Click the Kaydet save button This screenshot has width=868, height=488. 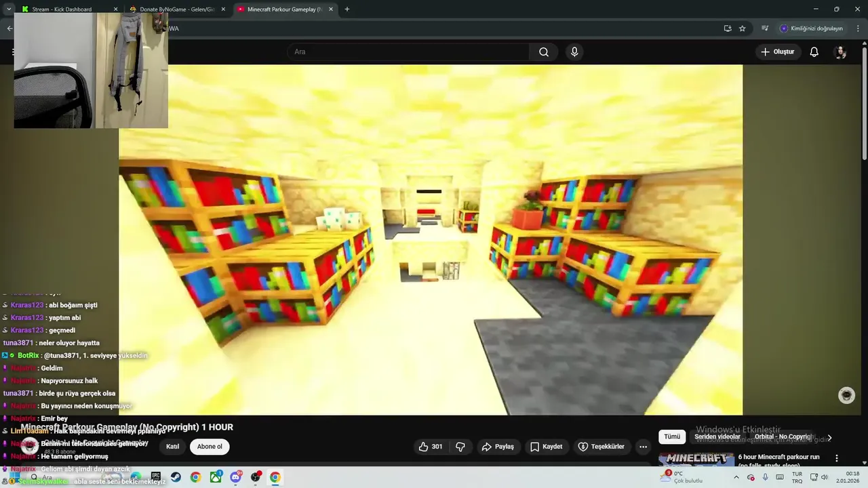coord(547,447)
